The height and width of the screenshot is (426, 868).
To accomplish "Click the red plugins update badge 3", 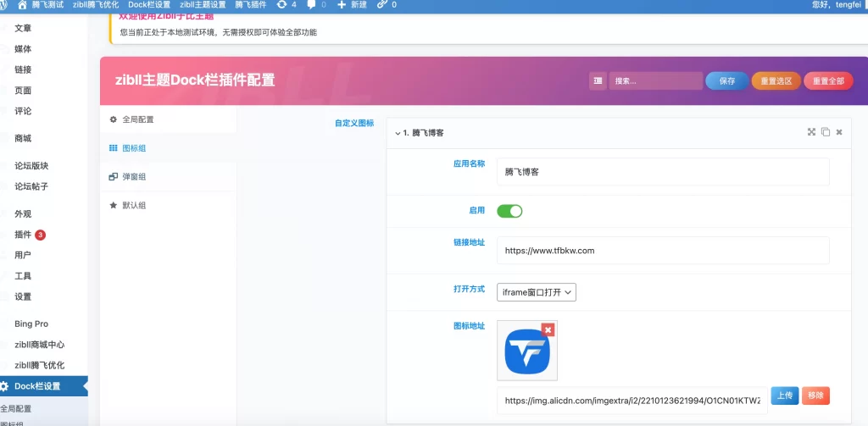I will [x=40, y=235].
